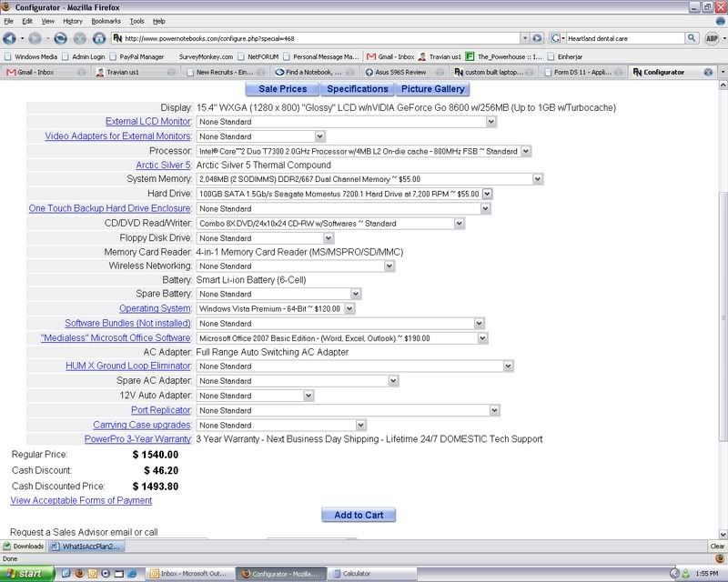Open the PayPal Manager bookmark
Screen dimensions: 728x582
pyautogui.click(x=137, y=56)
